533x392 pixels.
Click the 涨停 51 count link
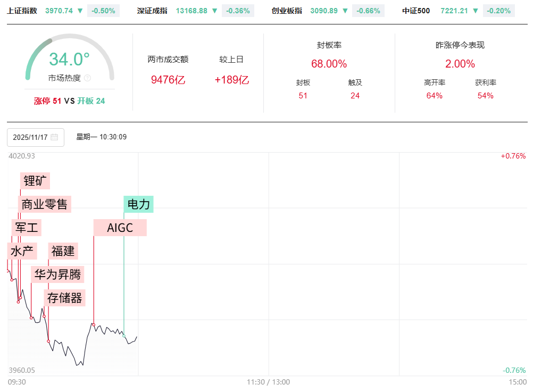click(47, 101)
